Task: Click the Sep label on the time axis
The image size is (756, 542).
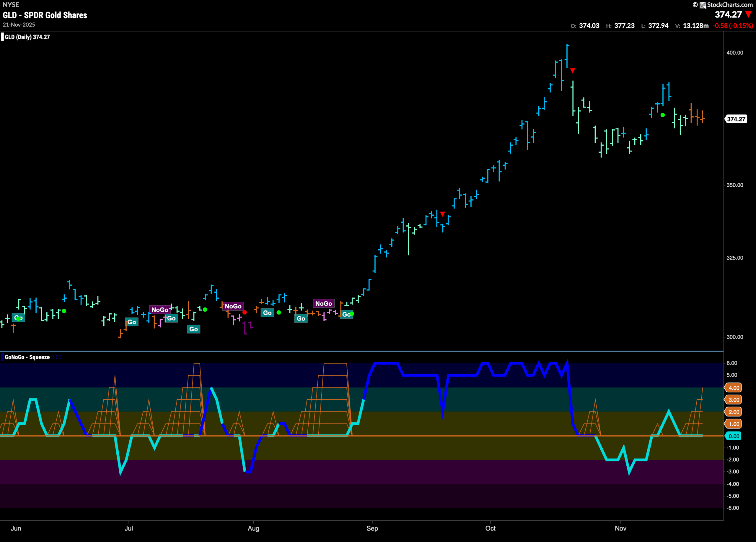Action: 372,528
